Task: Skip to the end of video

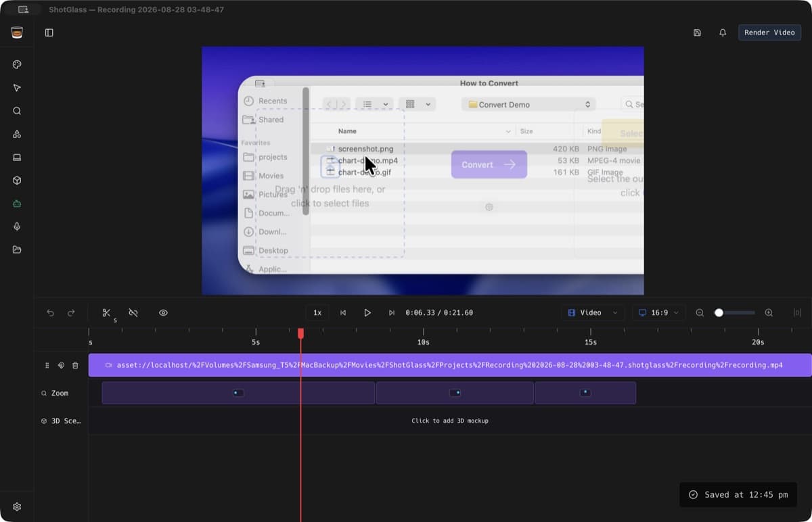Action: pyautogui.click(x=392, y=313)
